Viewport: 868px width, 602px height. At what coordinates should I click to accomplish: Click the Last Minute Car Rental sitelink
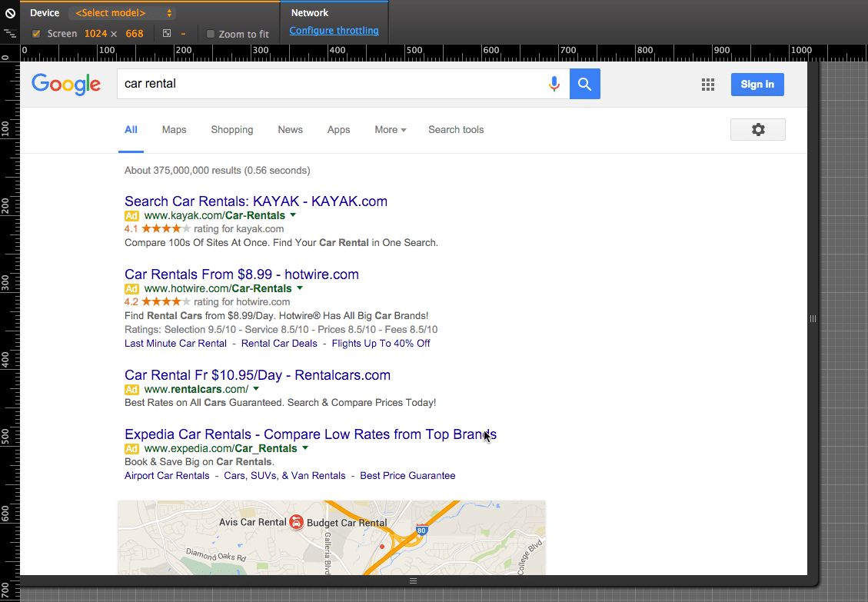coord(175,344)
